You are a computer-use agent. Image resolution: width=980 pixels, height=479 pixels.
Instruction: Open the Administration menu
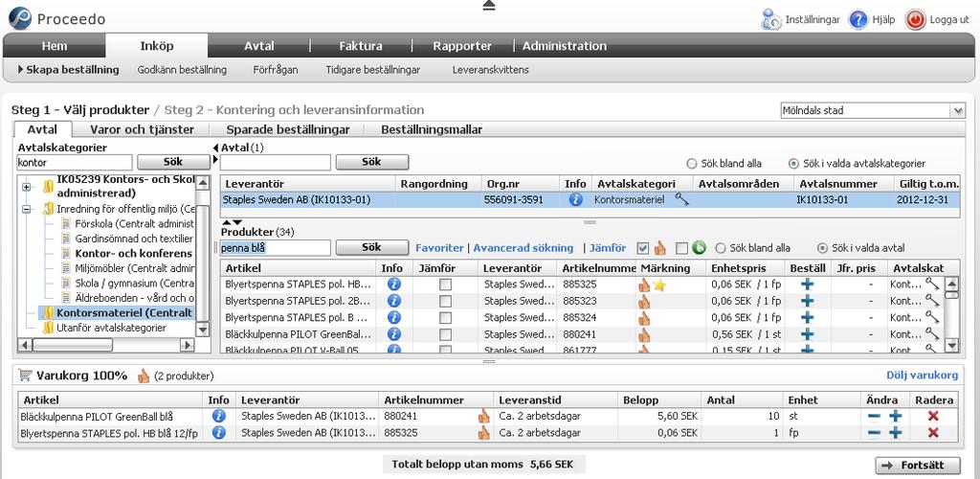(x=565, y=46)
